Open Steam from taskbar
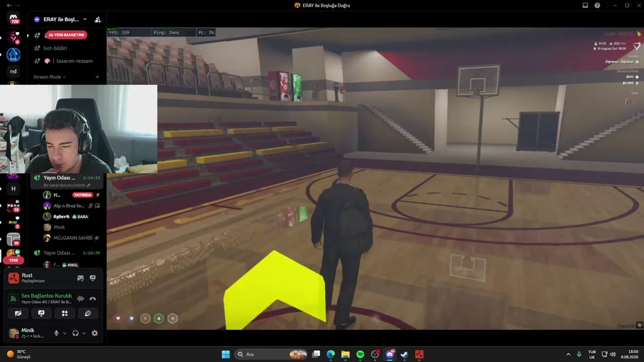This screenshot has width=644, height=362. coord(405,354)
